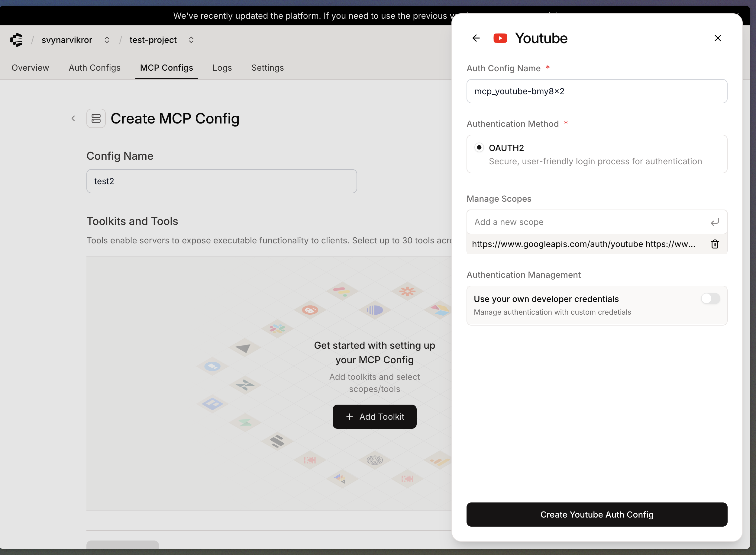Close the Youtube side panel
Image resolution: width=756 pixels, height=555 pixels.
click(x=718, y=38)
